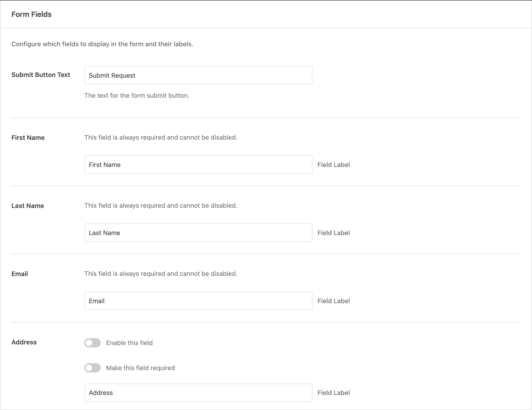This screenshot has height=410, width=532.
Task: Click the submit button help text
Action: pyautogui.click(x=137, y=95)
